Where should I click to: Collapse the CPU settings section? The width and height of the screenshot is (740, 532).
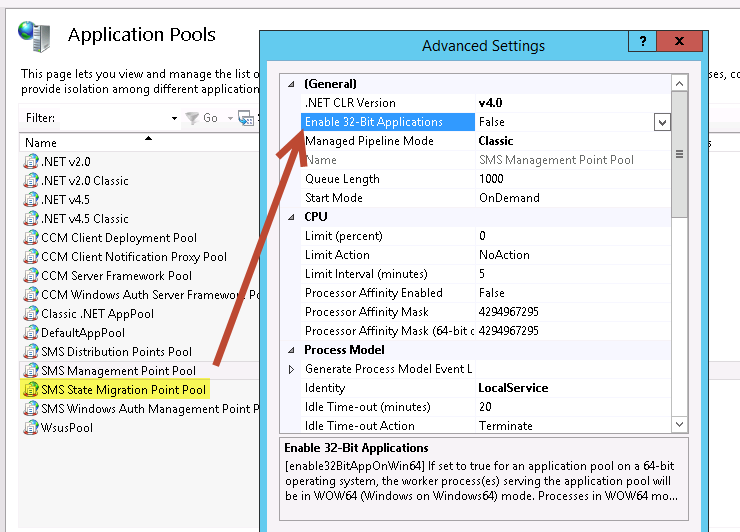292,217
